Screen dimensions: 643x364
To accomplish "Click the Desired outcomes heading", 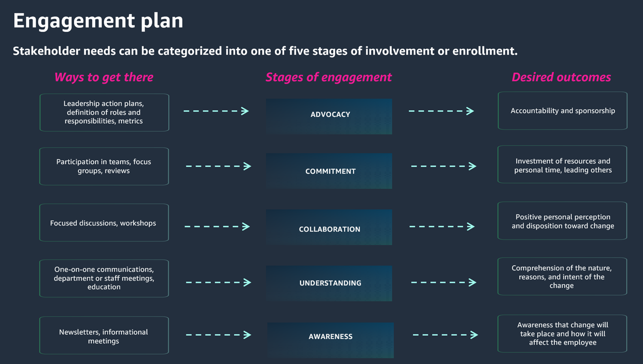I will pos(561,77).
